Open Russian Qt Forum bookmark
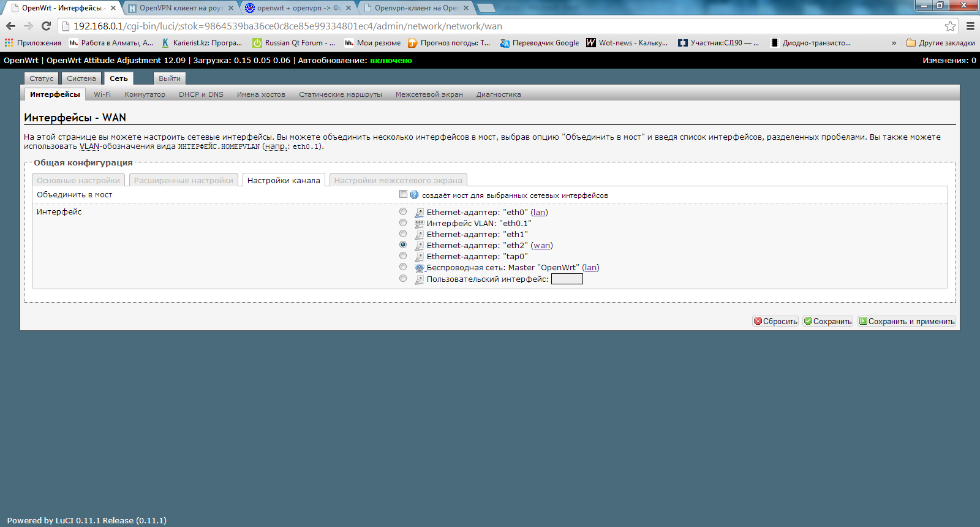Viewport: 980px width, 527px height. (x=293, y=43)
